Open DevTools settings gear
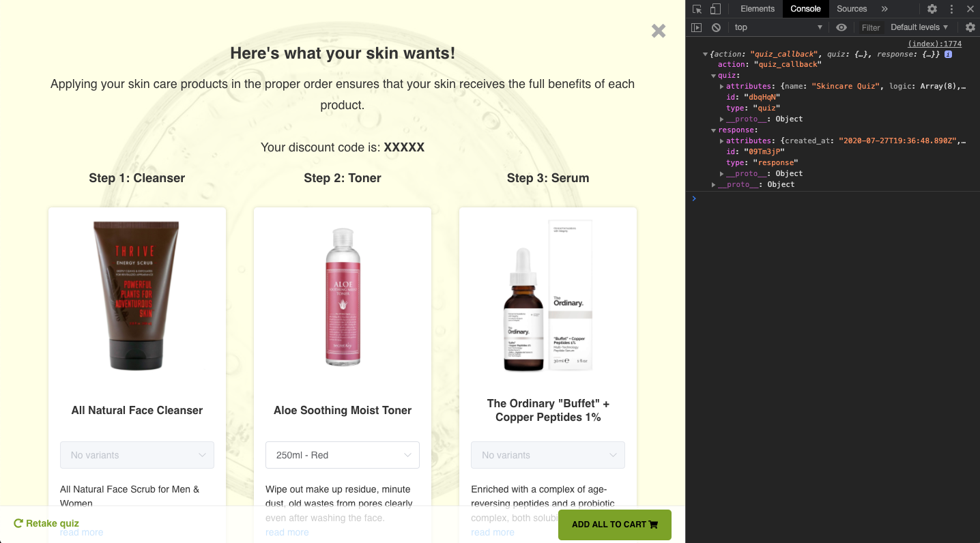 [932, 9]
